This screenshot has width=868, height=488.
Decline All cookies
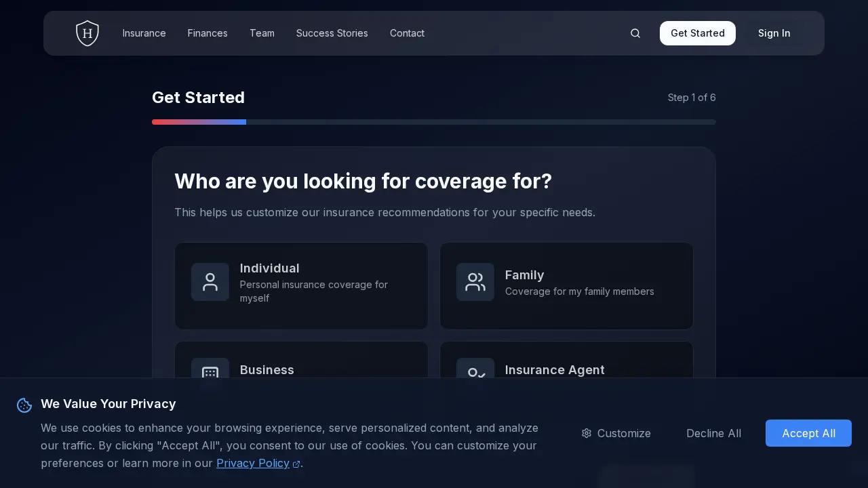[x=713, y=433]
